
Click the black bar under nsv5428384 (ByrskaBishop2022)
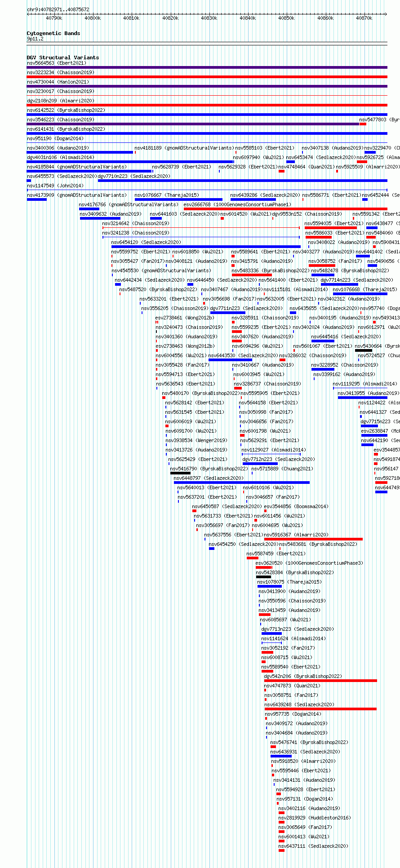tap(263, 577)
